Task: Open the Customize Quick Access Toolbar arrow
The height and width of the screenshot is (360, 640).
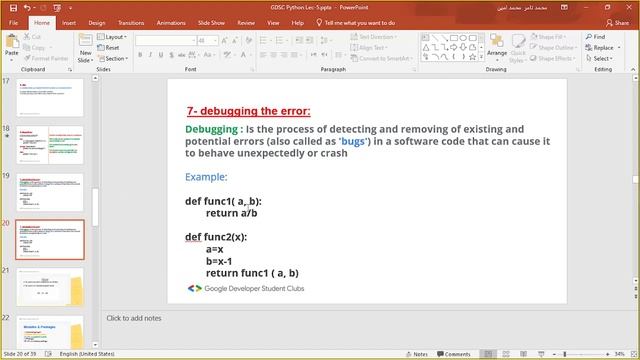Action: pos(70,8)
